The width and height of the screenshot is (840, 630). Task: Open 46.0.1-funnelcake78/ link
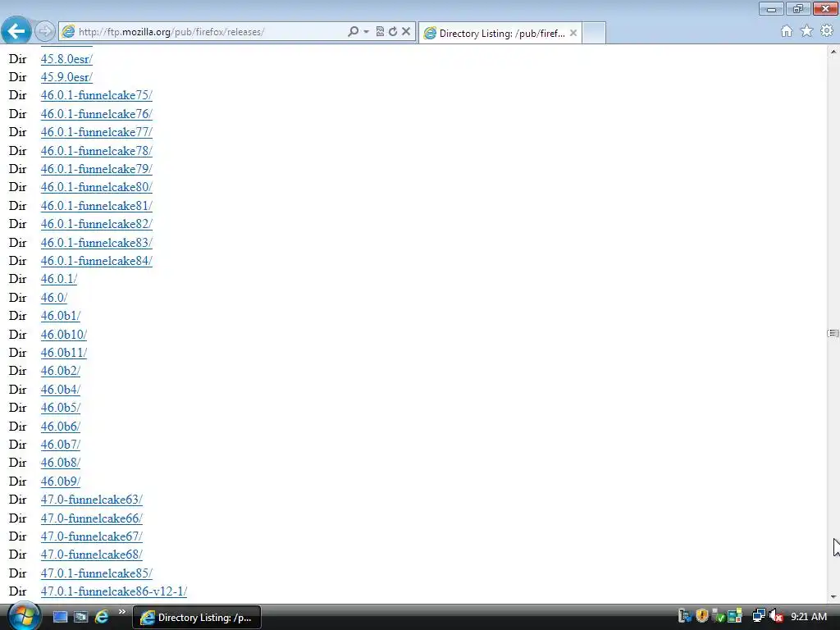click(x=97, y=151)
